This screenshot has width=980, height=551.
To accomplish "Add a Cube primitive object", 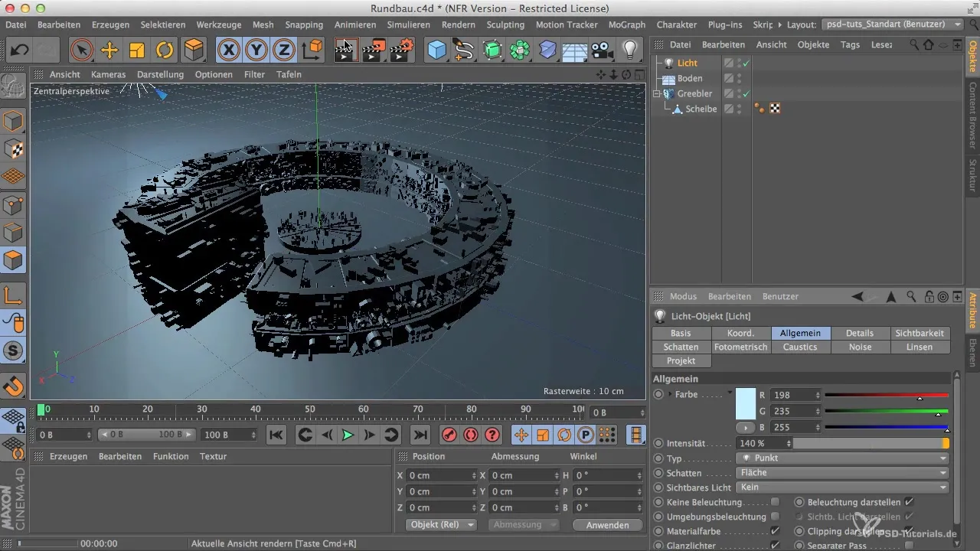I will pos(436,51).
